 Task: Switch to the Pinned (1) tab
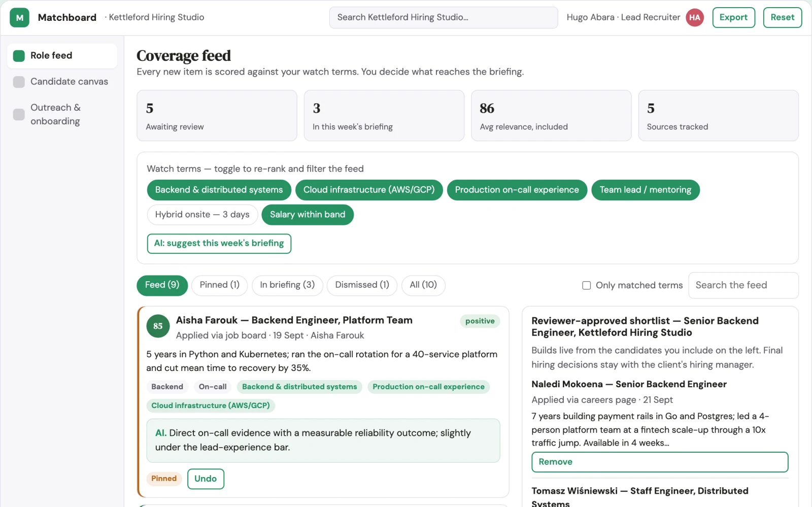coord(219,285)
